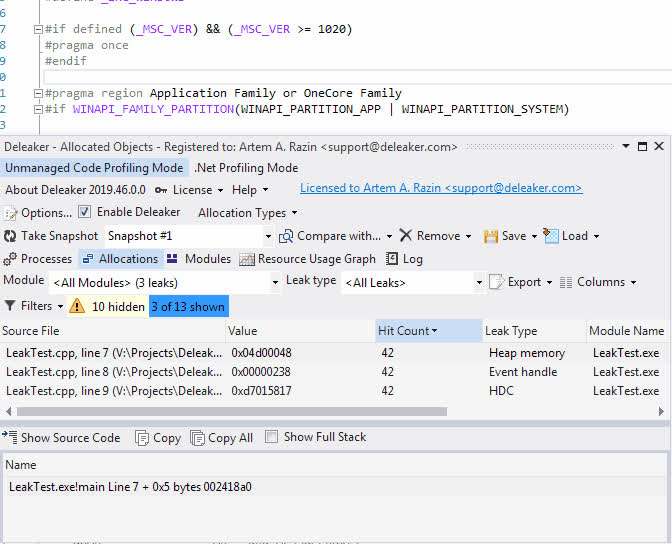Viewport: 672px width, 544px height.
Task: Click the Export icon
Action: (x=496, y=282)
